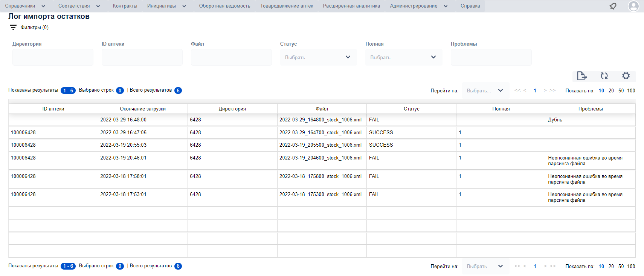Sort by Статус column header
Image resolution: width=644 pixels, height=276 pixels.
412,109
